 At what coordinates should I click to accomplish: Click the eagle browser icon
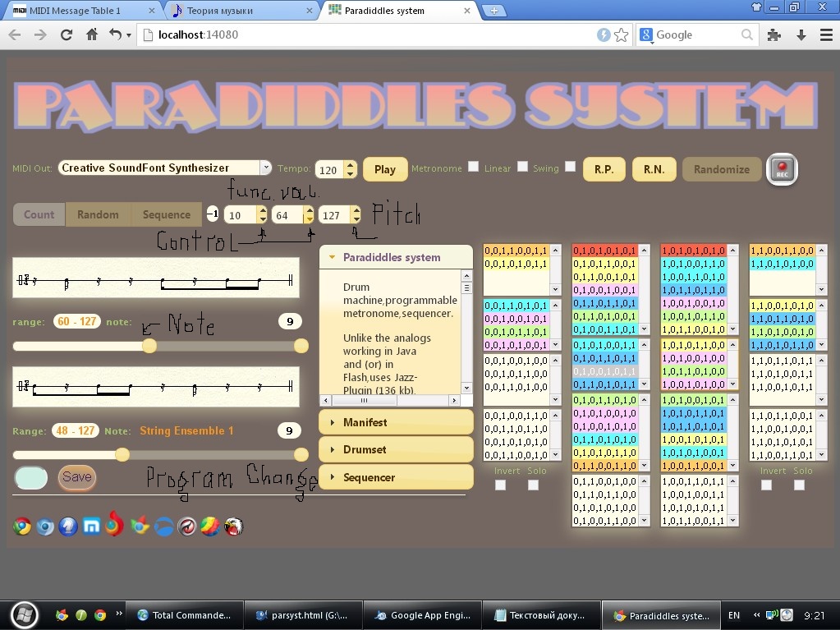coord(234,527)
